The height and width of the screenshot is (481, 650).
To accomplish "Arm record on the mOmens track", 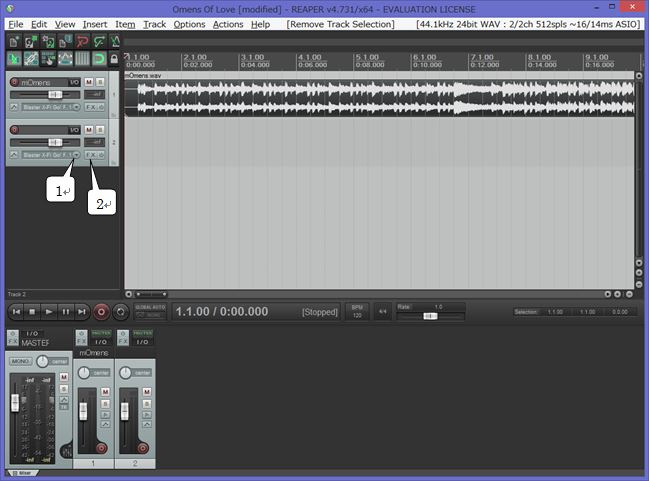I will tap(14, 81).
